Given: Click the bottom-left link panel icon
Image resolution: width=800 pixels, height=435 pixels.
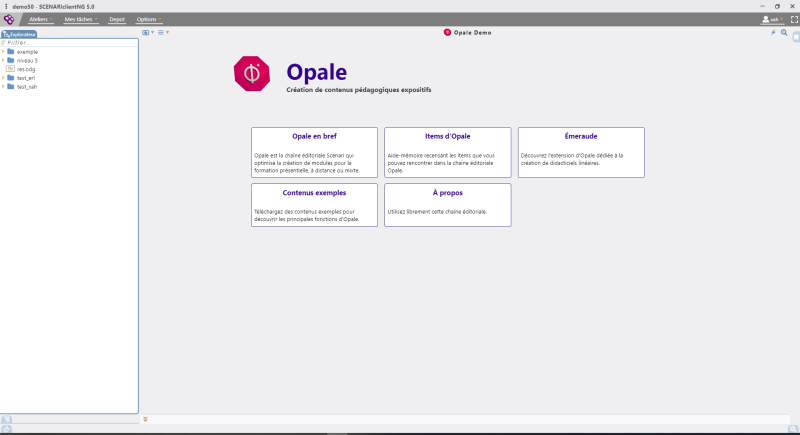Looking at the screenshot, I should tap(6, 429).
